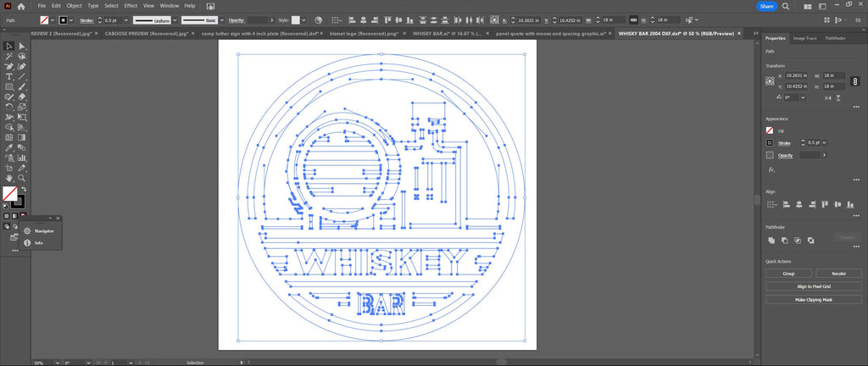This screenshot has height=366, width=868.
Task: Select the Artboard tool
Action: (9, 168)
